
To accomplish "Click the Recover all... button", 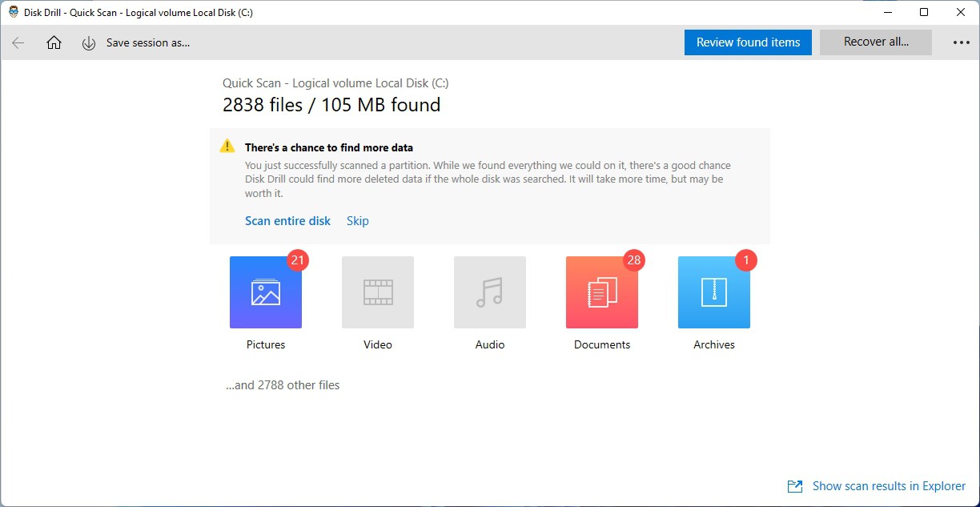I will point(876,42).
